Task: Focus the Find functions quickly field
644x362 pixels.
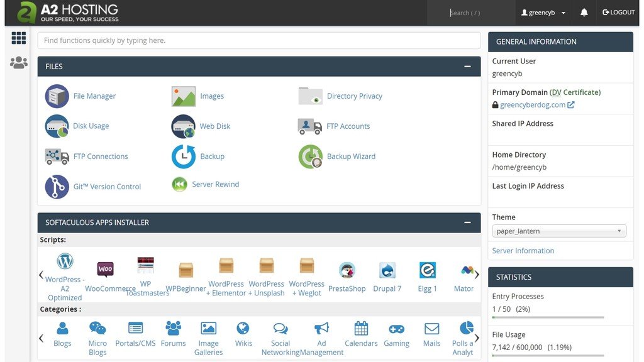Action: (259, 40)
